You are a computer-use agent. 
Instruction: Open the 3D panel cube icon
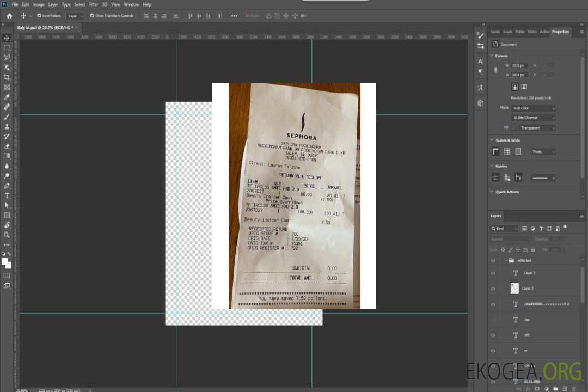pyautogui.click(x=481, y=103)
